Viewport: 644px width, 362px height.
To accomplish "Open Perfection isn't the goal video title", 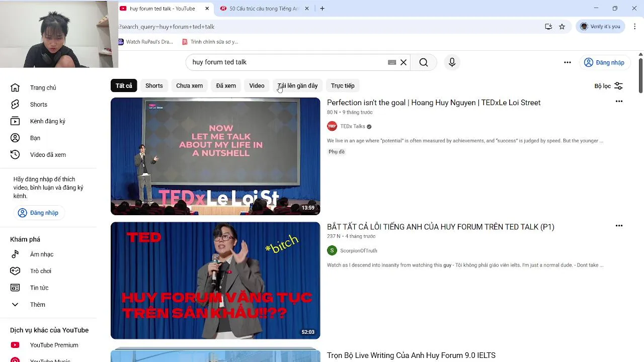I will (x=434, y=103).
